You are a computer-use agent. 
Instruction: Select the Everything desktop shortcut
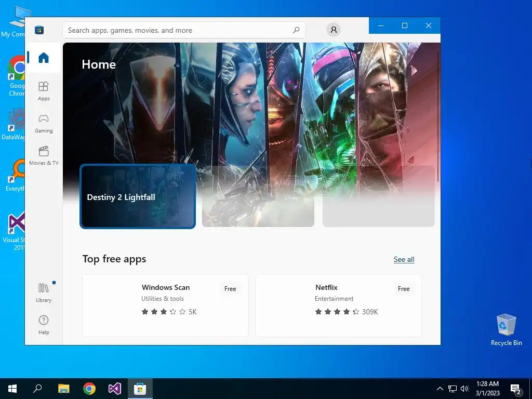click(x=16, y=176)
